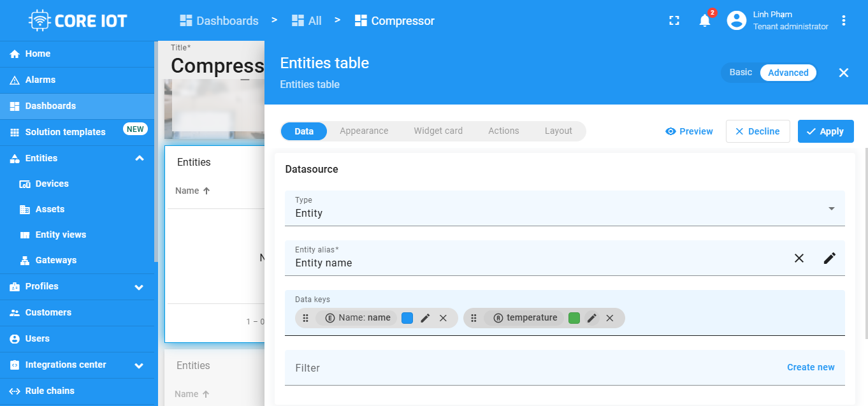Edit the temperature data key
Viewport: 868px width, 406px height.
pyautogui.click(x=592, y=318)
